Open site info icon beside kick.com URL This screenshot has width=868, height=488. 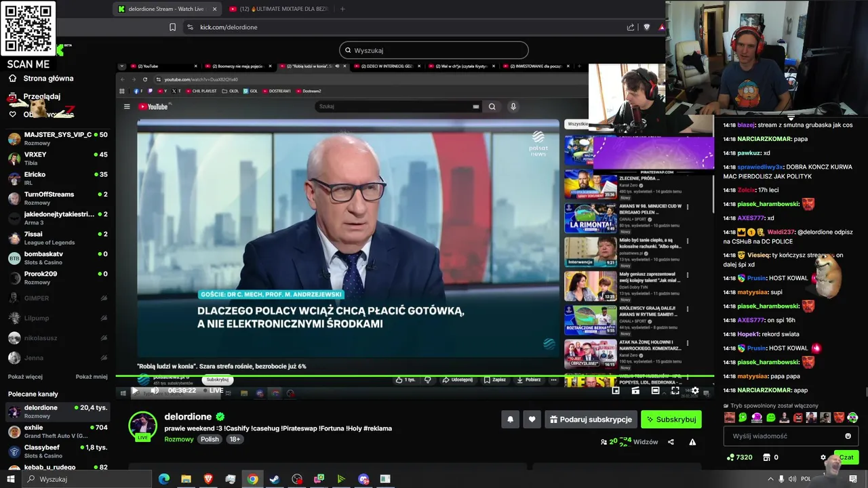tap(190, 27)
